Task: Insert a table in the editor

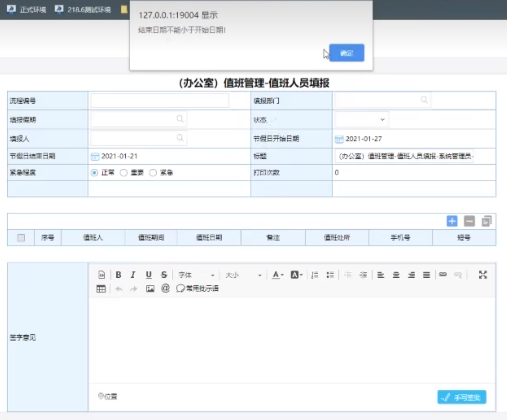Action: coord(101,289)
